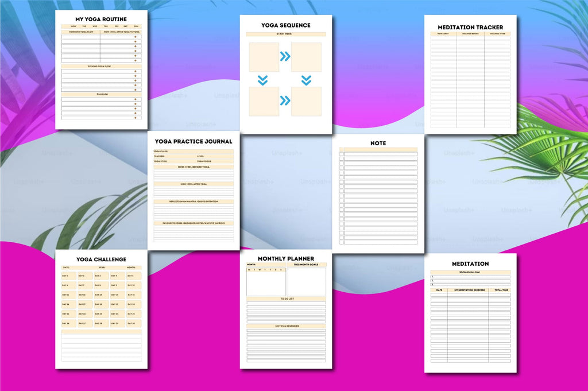The width and height of the screenshot is (588, 391).
Task: Click the 'TEACHER:' field in the journal
Action: [175, 156]
